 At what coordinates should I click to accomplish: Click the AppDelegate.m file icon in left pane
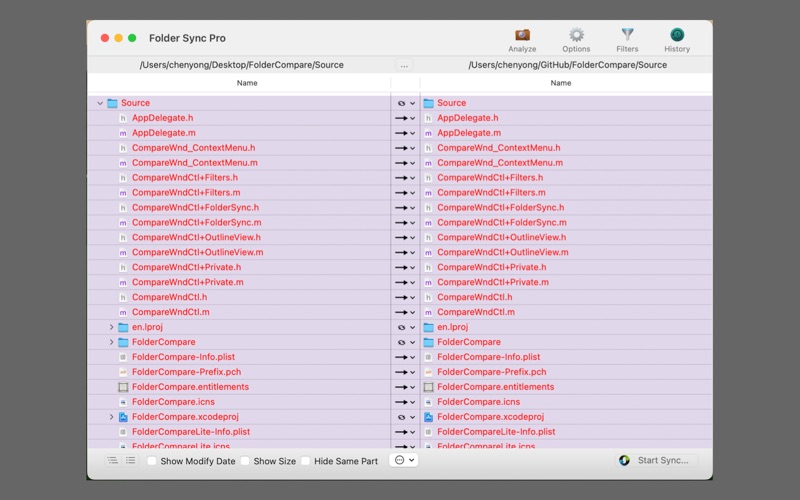click(x=123, y=133)
